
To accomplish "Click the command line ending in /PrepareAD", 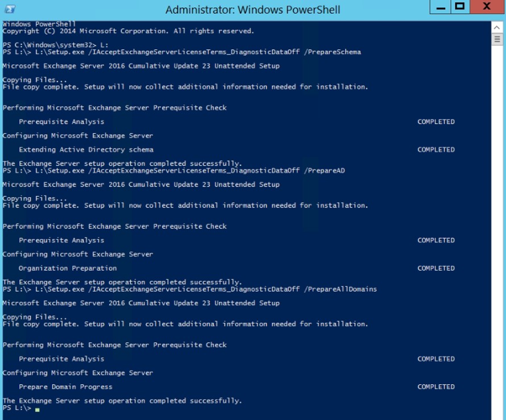I will tap(174, 171).
